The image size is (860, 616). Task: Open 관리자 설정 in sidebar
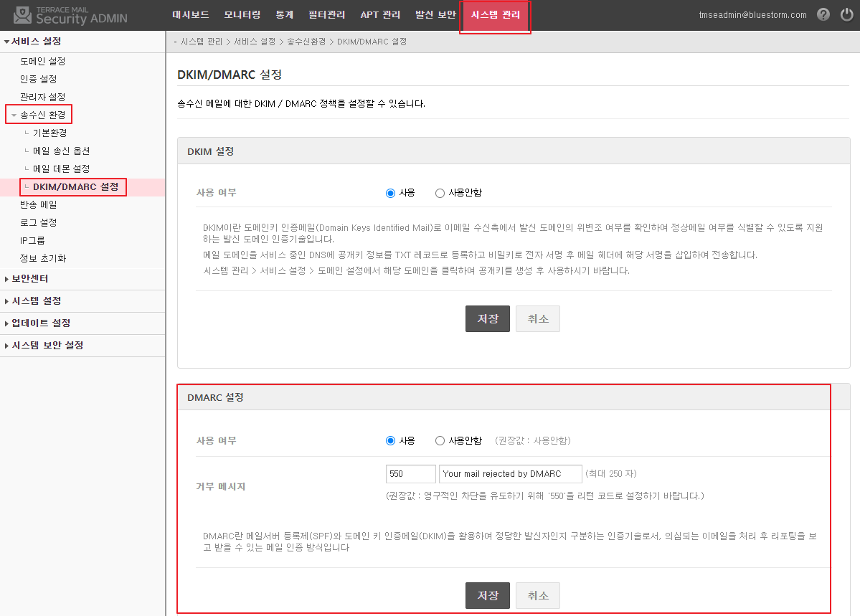click(43, 97)
